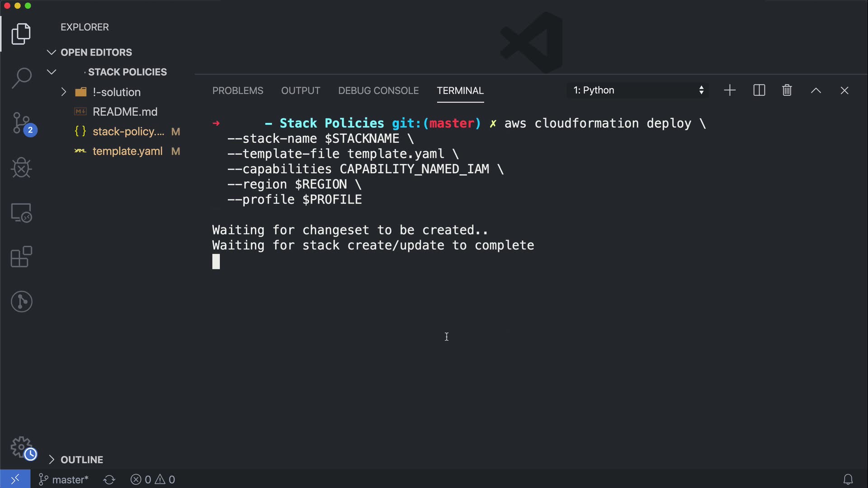Open template.yaml from the explorer

point(127,151)
